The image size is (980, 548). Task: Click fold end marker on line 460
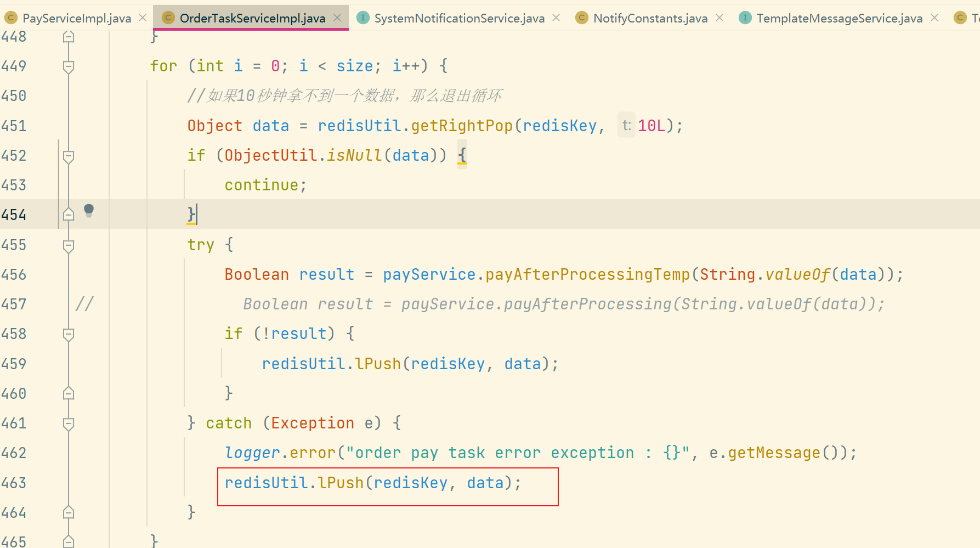point(69,393)
